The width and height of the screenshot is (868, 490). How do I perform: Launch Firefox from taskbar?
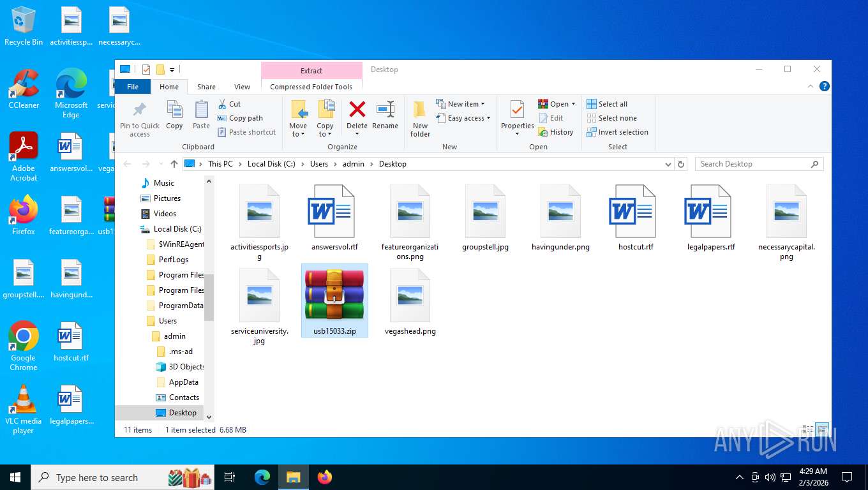[325, 477]
